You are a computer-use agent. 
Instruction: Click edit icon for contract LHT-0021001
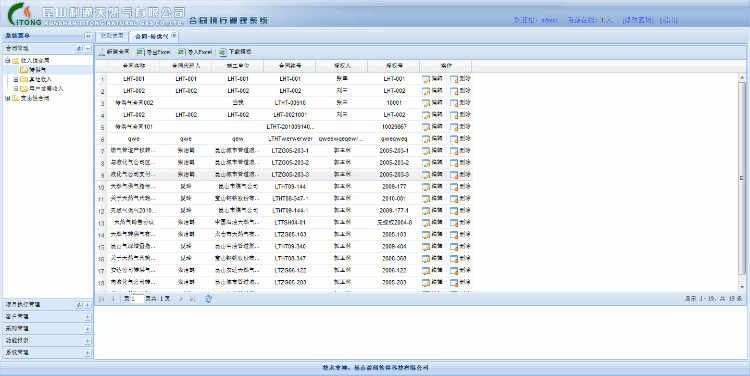pos(426,115)
